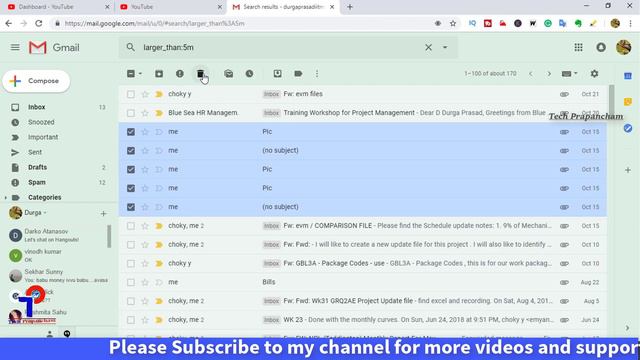Uncheck the first selected '(no subject)' email
This screenshot has width=640, height=360.
click(131, 151)
